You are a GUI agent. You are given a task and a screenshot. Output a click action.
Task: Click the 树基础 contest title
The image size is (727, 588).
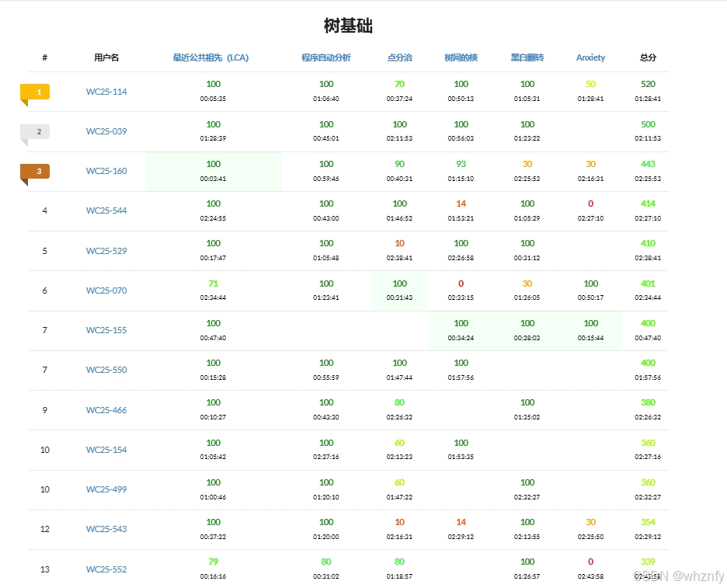click(348, 26)
